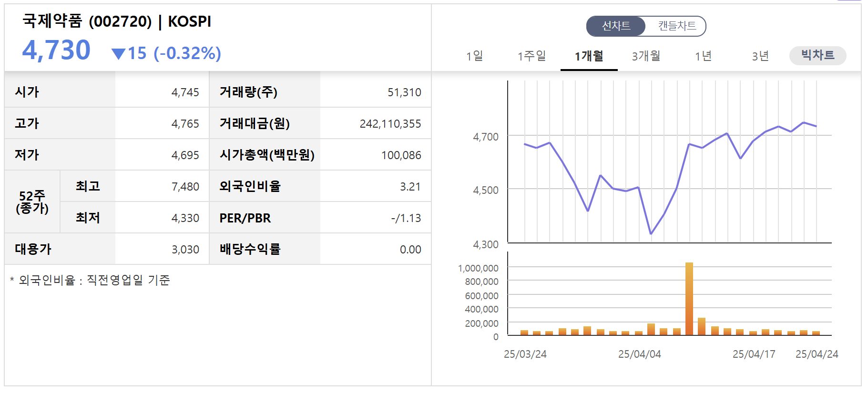Click the 52-week high value 7,480
Screen dimensions: 868x393
point(185,187)
